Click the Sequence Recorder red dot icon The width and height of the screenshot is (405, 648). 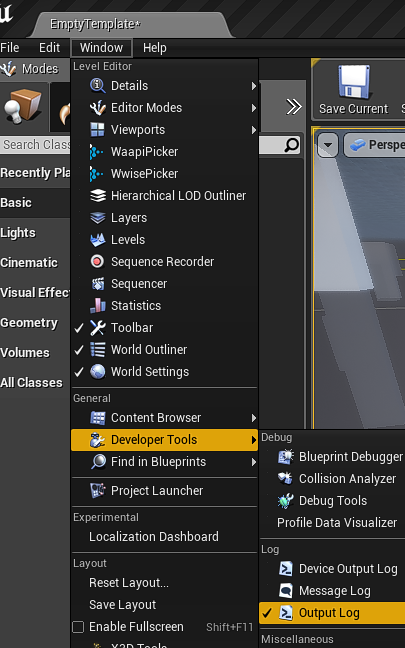98,262
